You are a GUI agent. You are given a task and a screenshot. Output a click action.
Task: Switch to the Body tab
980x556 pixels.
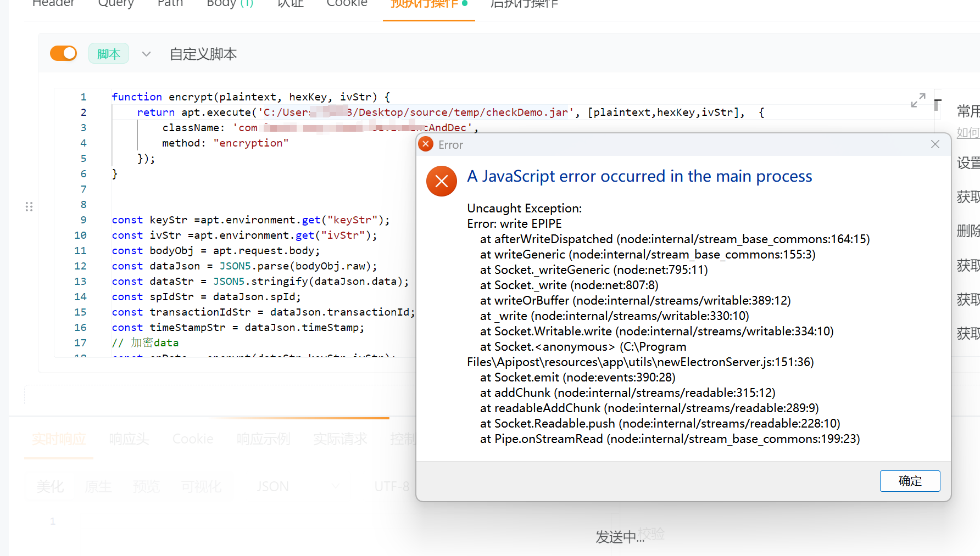(x=230, y=3)
